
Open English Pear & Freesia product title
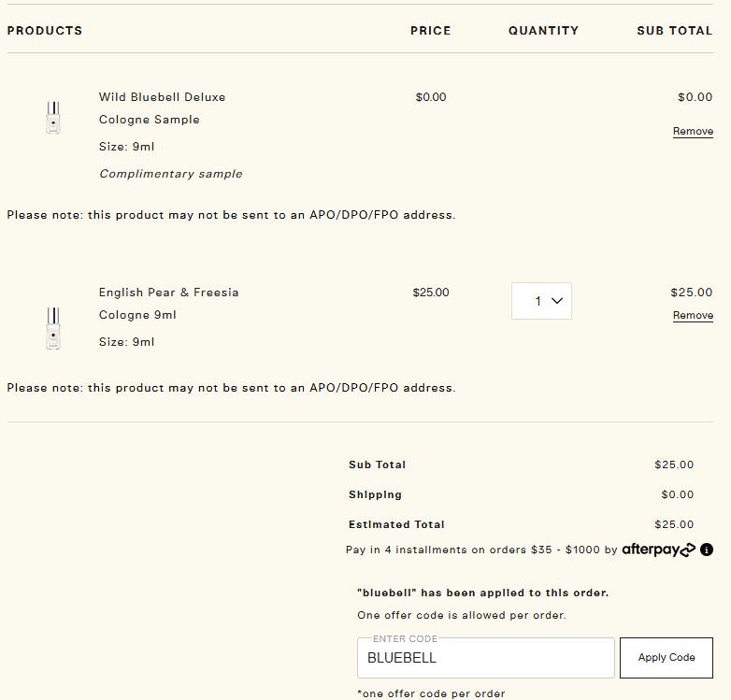[168, 293]
